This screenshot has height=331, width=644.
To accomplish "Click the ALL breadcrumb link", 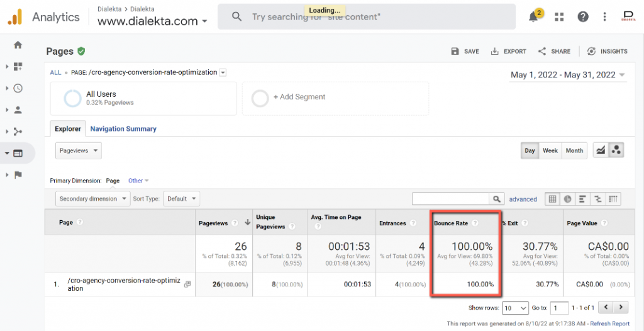I will (x=55, y=72).
